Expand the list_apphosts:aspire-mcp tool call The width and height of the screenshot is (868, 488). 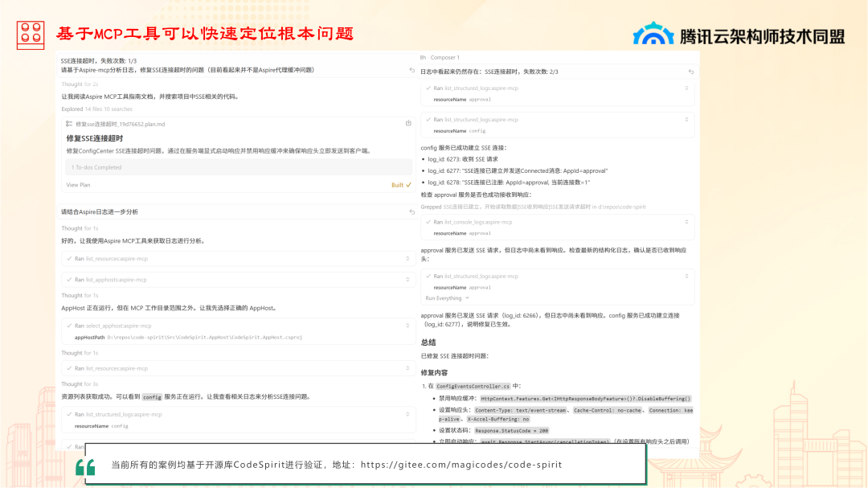click(x=408, y=280)
